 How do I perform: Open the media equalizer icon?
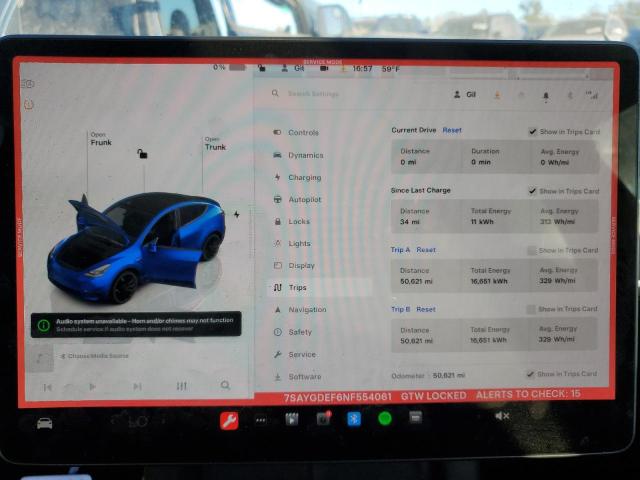(181, 386)
